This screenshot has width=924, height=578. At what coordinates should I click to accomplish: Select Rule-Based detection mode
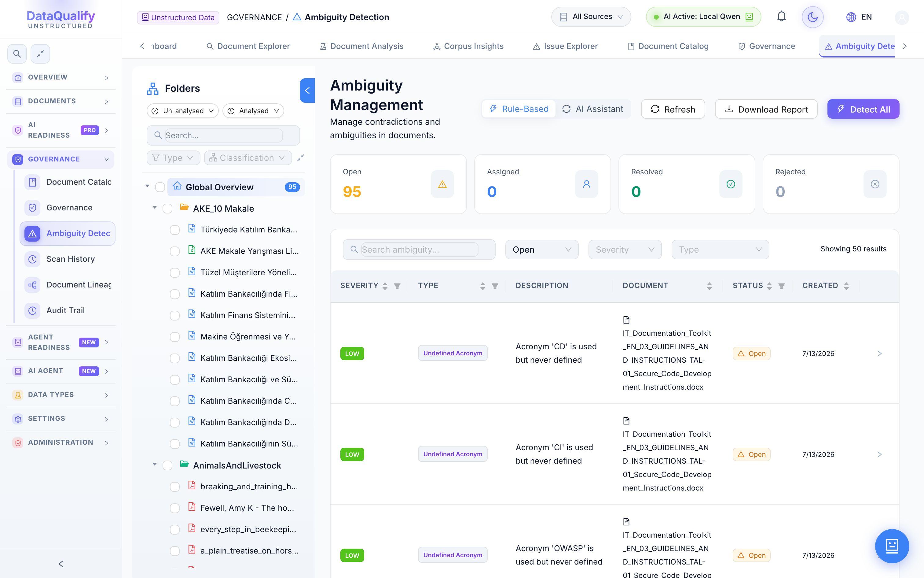point(519,109)
